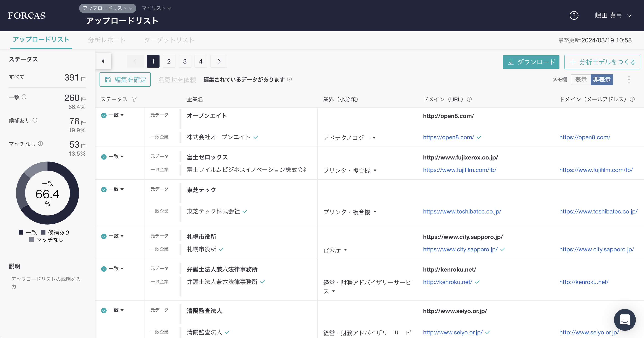Set memo column to 表示
Screen dimensions: 644x338
(581, 80)
